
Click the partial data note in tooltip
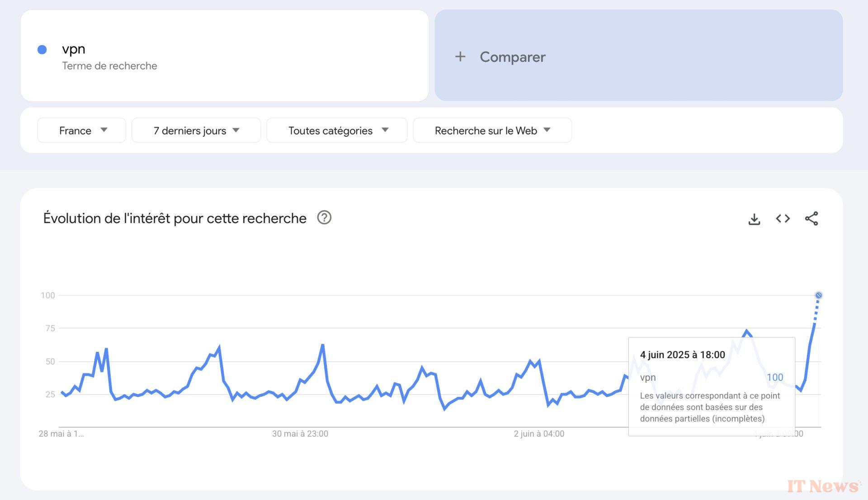[710, 407]
